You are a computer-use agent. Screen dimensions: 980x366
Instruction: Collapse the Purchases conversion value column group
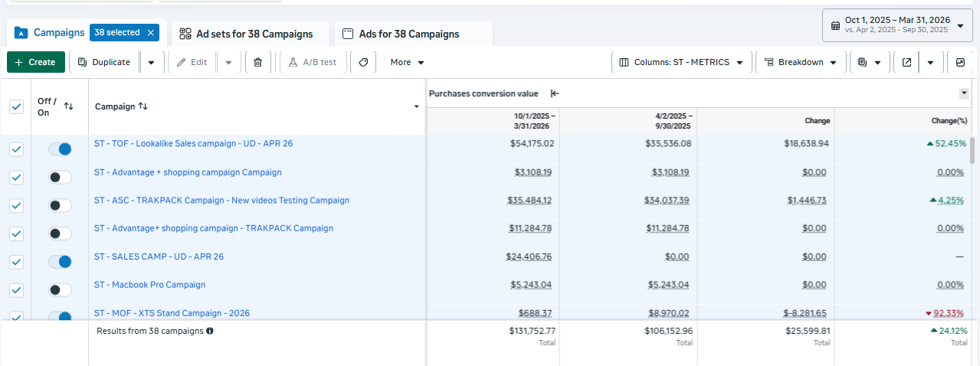tap(555, 93)
